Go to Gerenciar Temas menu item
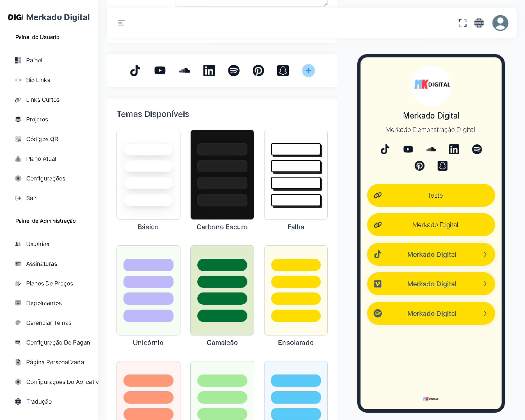This screenshot has width=525, height=420. [x=48, y=323]
